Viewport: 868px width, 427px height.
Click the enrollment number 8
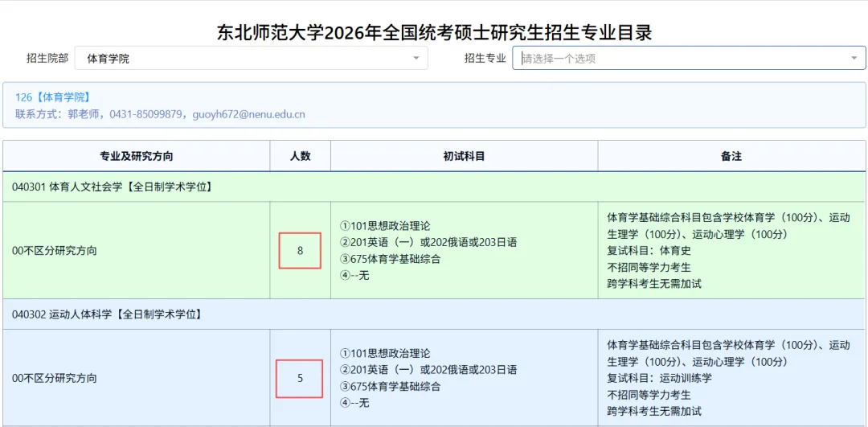(x=300, y=250)
